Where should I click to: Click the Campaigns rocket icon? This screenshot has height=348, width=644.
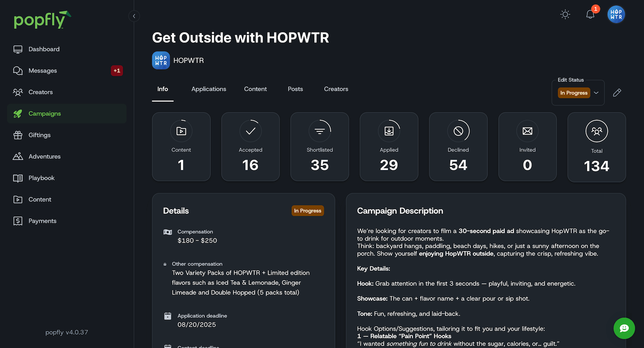(x=18, y=114)
